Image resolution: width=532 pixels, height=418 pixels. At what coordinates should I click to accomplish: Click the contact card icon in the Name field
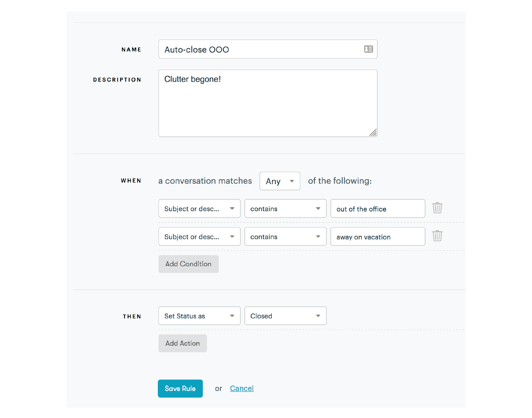[x=368, y=49]
